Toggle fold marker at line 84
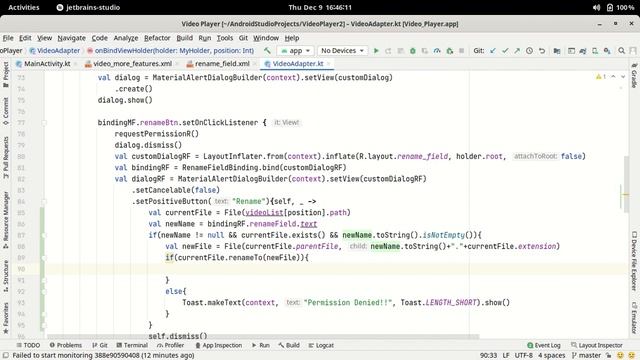The image size is (640, 360). pos(44,201)
